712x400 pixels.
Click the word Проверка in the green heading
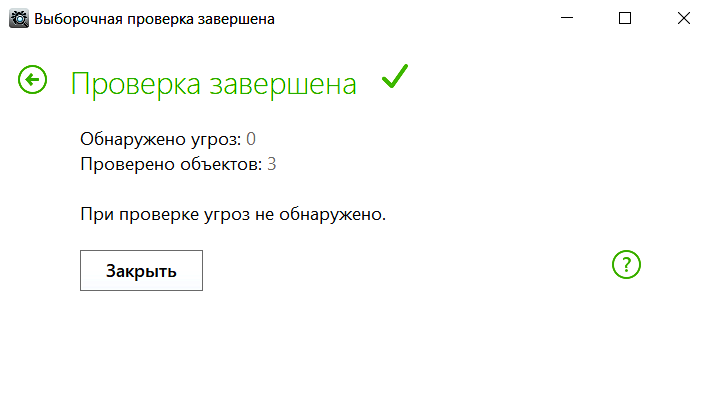[x=135, y=84]
